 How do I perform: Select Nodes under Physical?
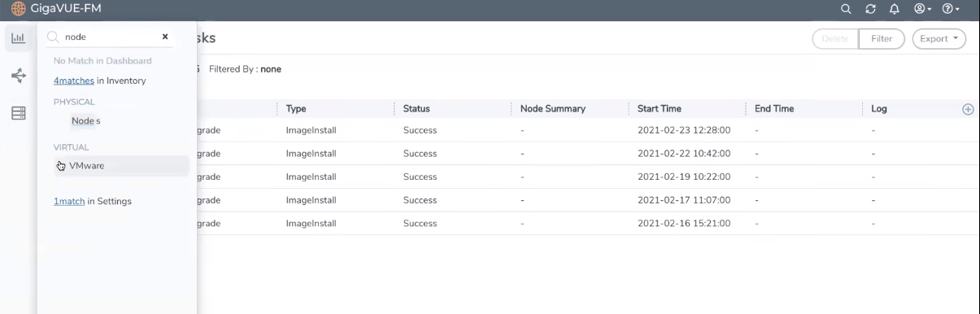(86, 120)
